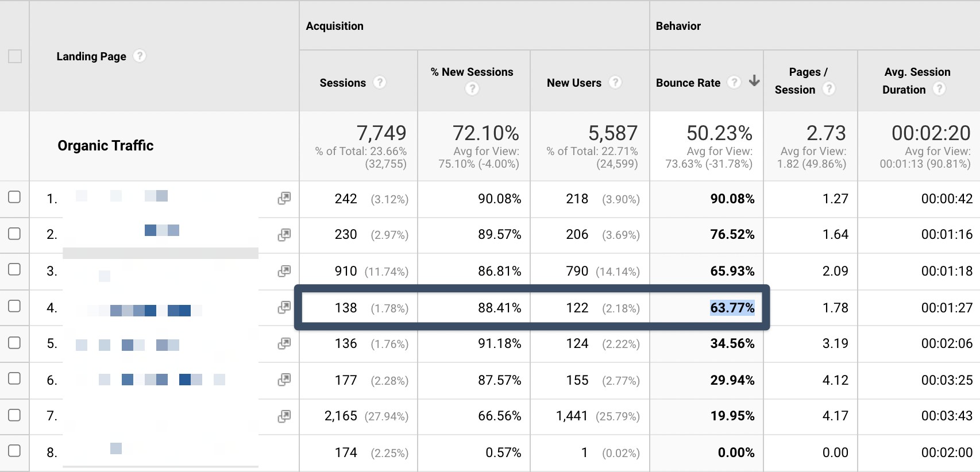
Task: Click the 1,441 new users cell
Action: (572, 416)
